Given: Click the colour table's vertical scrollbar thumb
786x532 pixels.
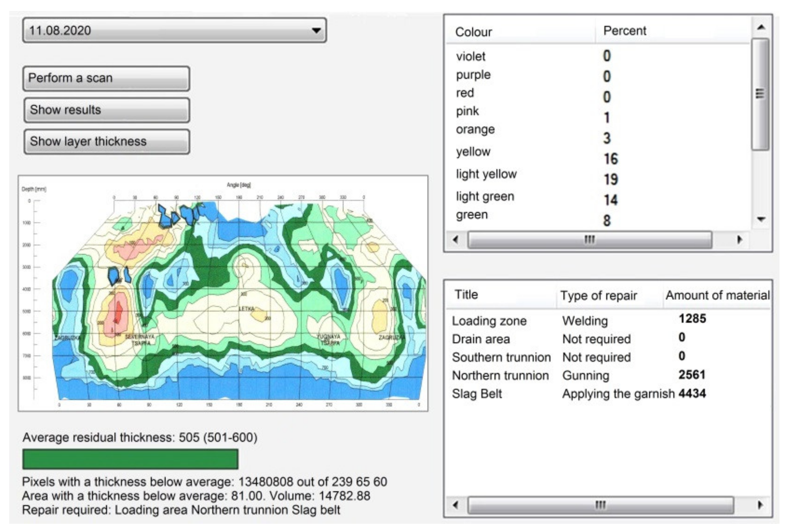Looking at the screenshot, I should (760, 94).
